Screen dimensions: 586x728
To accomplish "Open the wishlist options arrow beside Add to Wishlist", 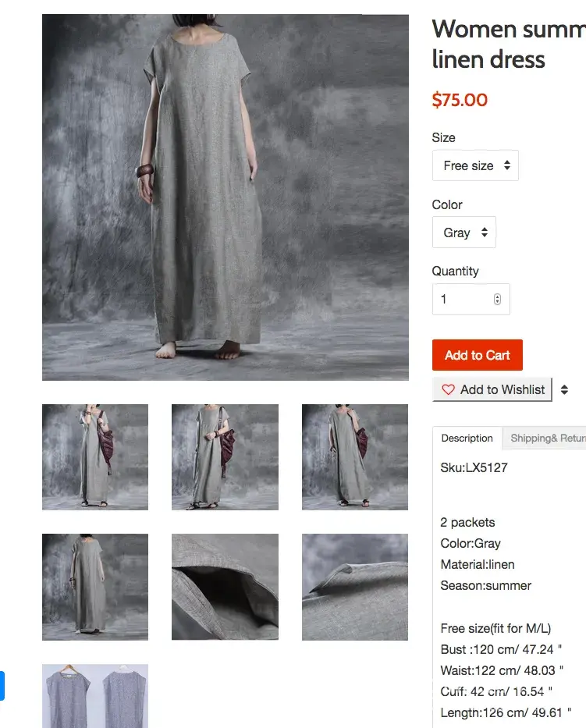I will point(564,389).
